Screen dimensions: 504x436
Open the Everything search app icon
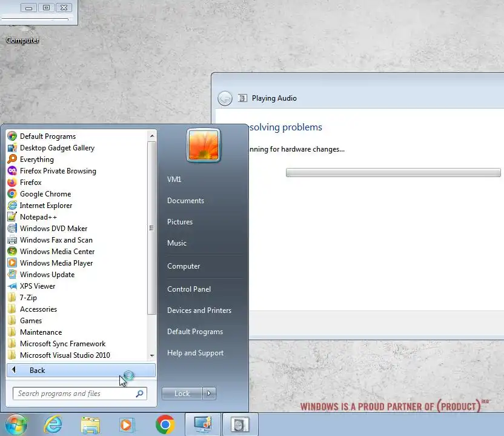(12, 159)
